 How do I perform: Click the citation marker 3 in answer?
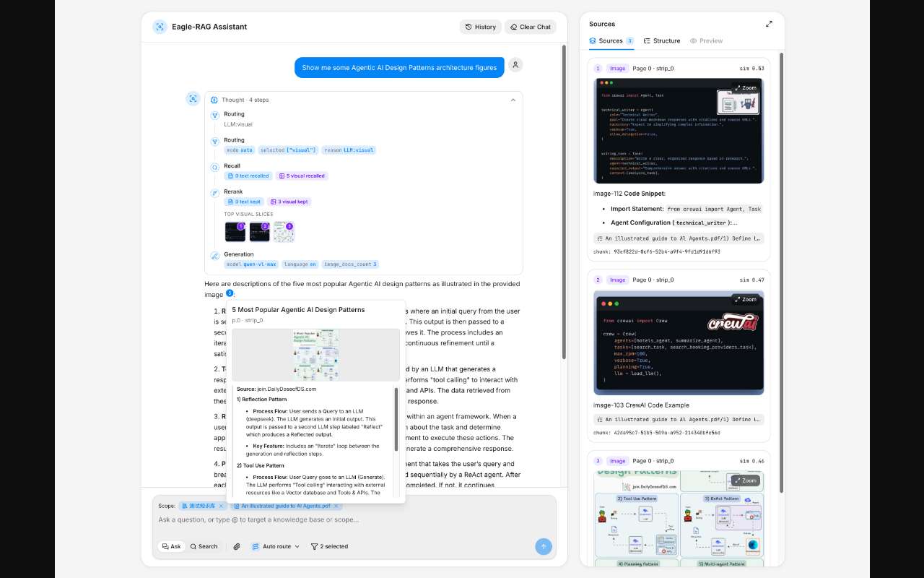coord(230,293)
